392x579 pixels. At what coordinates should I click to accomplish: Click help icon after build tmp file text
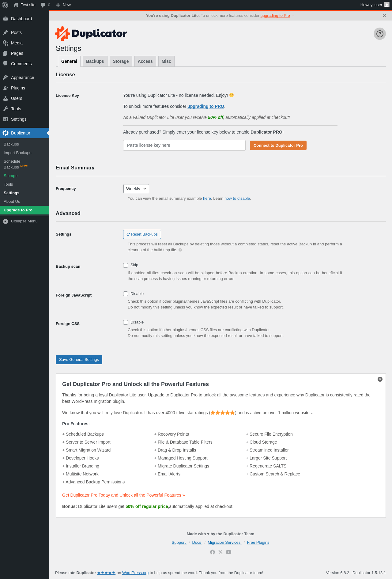180,250
